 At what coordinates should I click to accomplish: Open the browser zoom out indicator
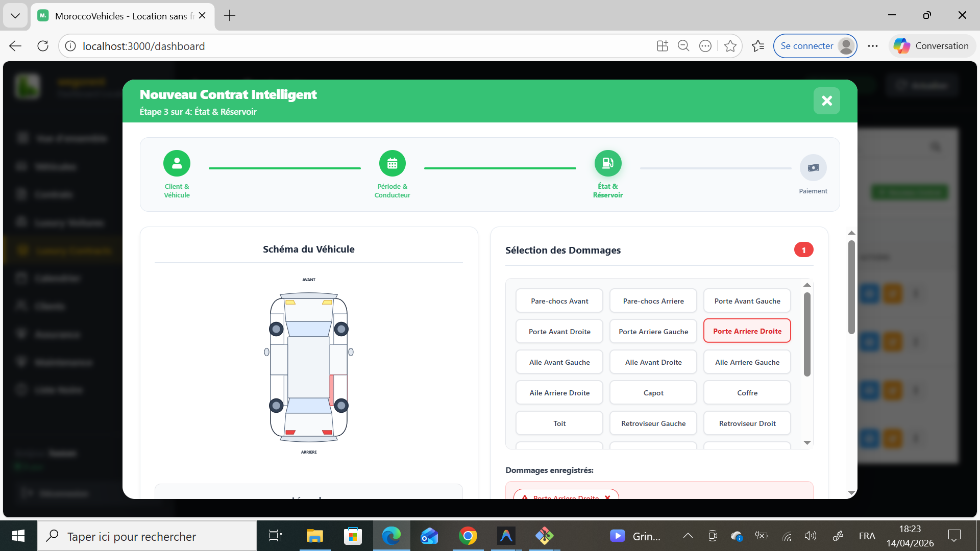(x=683, y=46)
